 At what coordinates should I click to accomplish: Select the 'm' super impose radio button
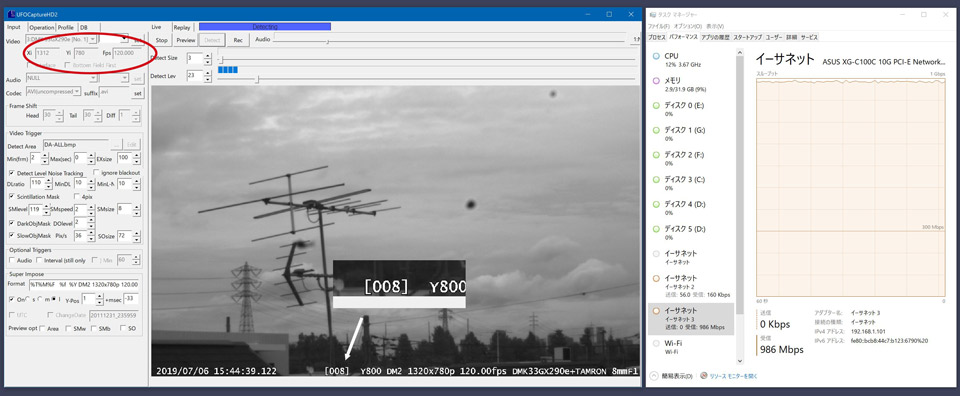41,299
